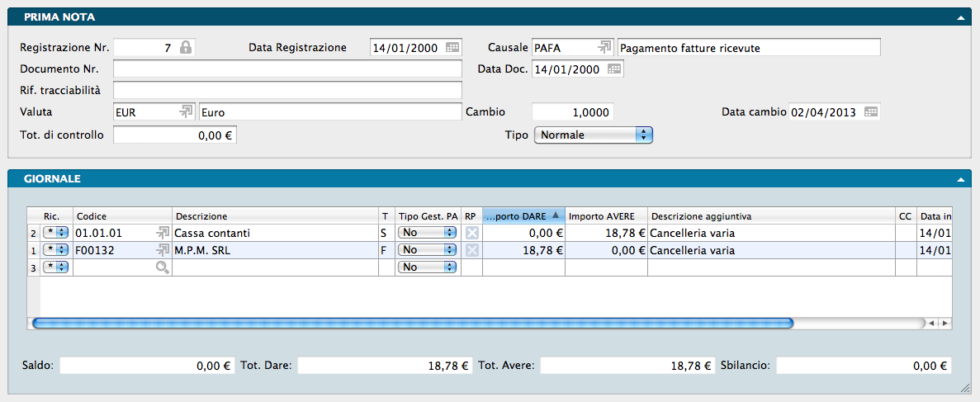The width and height of the screenshot is (980, 402).
Task: Sort by the Importo DARE column header
Action: pyautogui.click(x=523, y=216)
